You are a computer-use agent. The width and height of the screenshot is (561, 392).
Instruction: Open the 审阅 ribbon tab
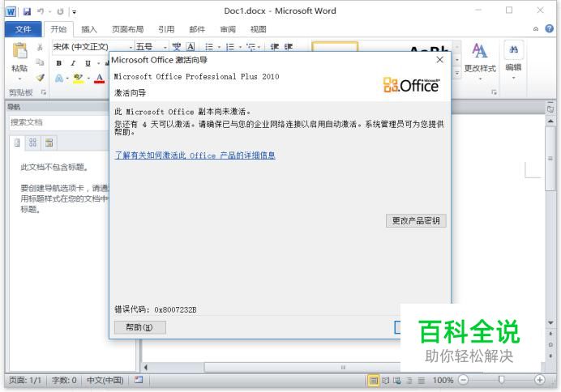pos(228,29)
